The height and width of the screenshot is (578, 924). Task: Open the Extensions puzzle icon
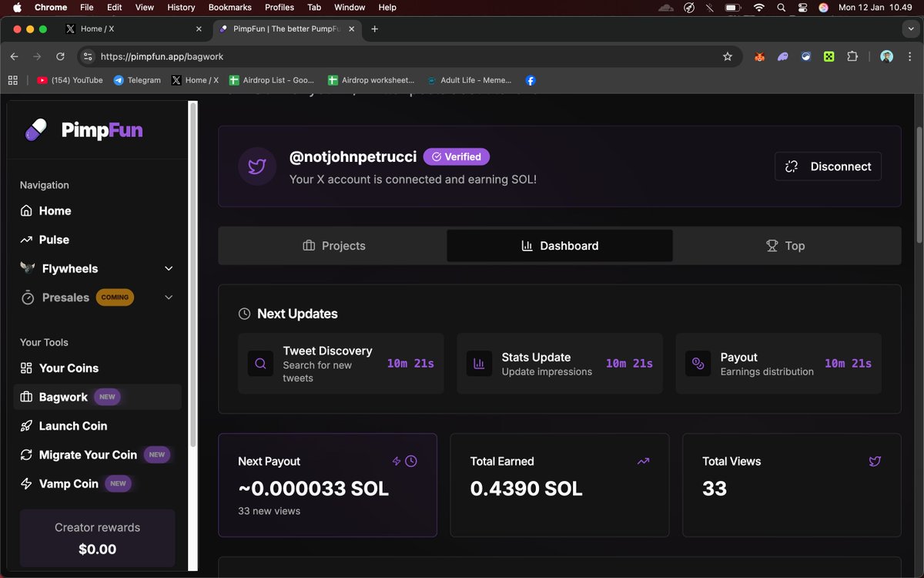tap(852, 56)
